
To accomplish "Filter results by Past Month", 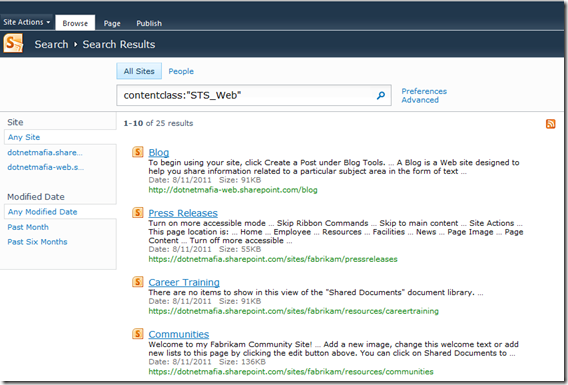I will tap(28, 227).
